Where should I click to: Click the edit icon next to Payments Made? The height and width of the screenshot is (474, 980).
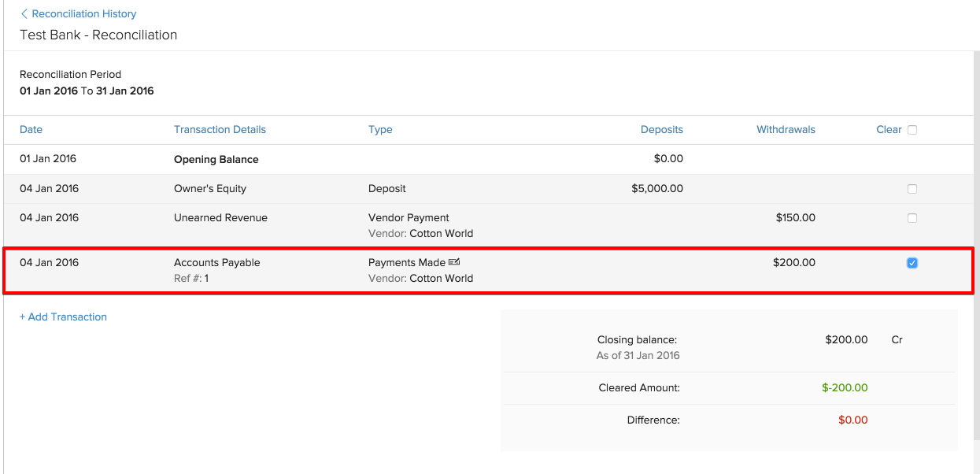[454, 261]
